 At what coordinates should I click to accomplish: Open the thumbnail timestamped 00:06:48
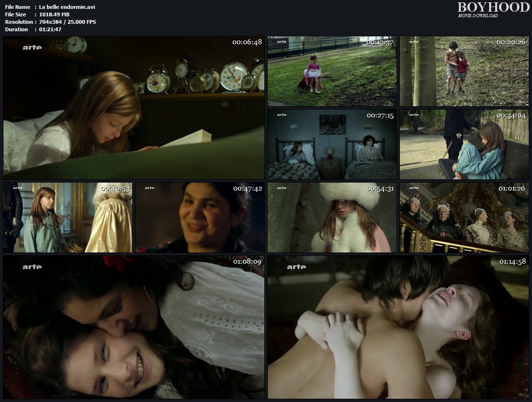coord(134,108)
